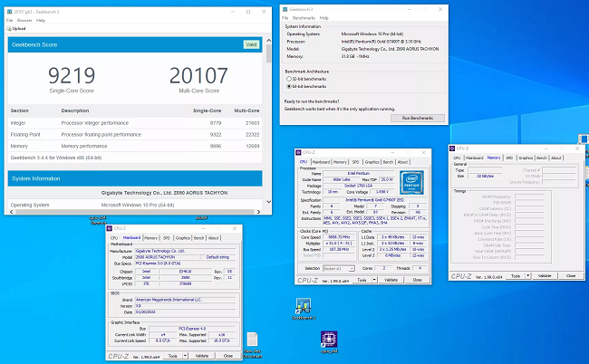Screen dimensions: 589x364
Task: Click the Core Voltage value field
Action: [x=382, y=192]
